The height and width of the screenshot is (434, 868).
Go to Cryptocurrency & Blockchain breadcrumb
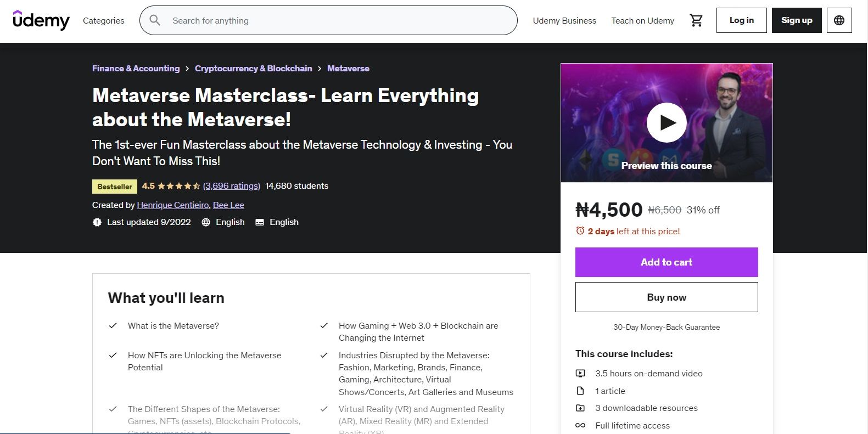[x=253, y=69]
